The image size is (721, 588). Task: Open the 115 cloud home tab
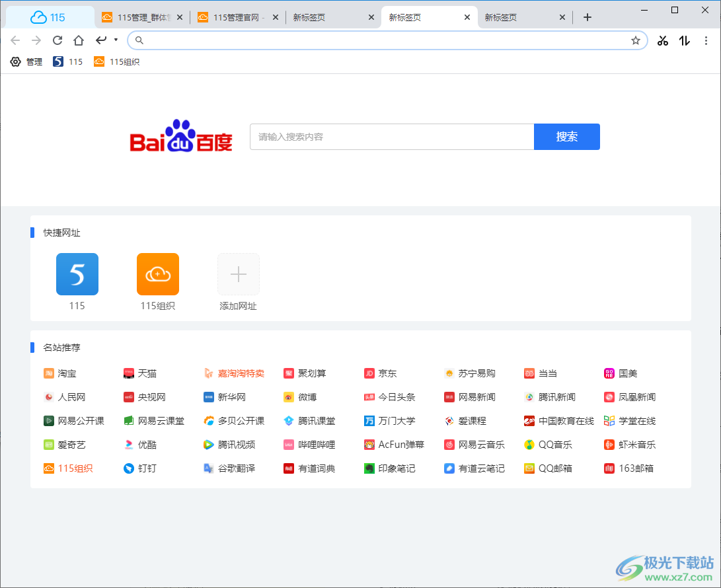(50, 17)
